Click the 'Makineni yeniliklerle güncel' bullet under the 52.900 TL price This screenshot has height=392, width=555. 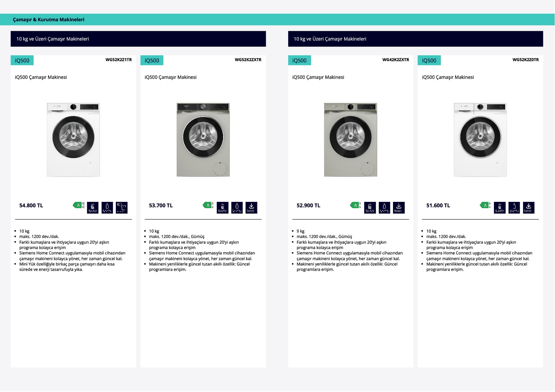tap(347, 267)
